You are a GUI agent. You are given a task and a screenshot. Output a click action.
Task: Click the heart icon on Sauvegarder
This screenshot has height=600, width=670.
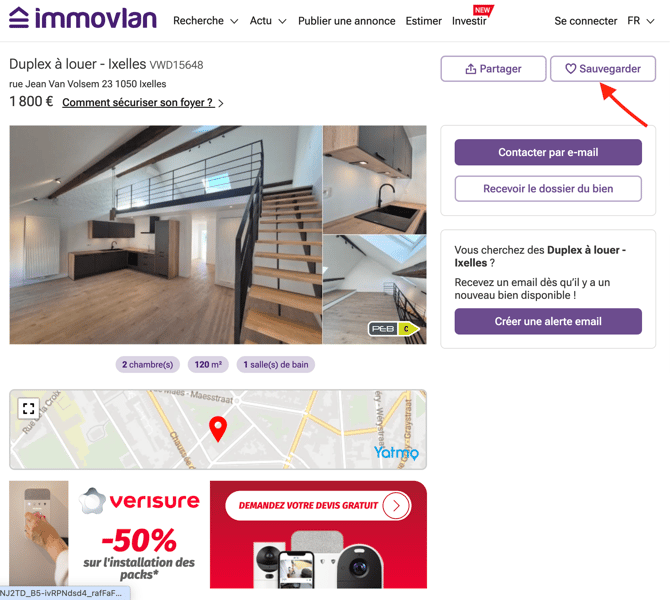coord(570,68)
